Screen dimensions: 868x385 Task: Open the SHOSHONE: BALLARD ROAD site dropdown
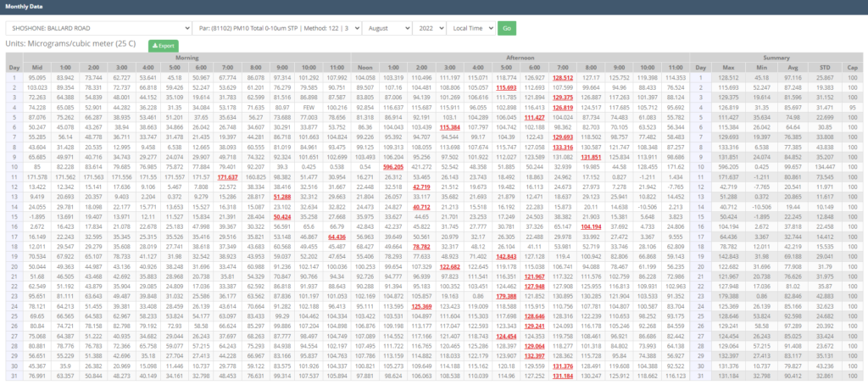click(x=99, y=28)
